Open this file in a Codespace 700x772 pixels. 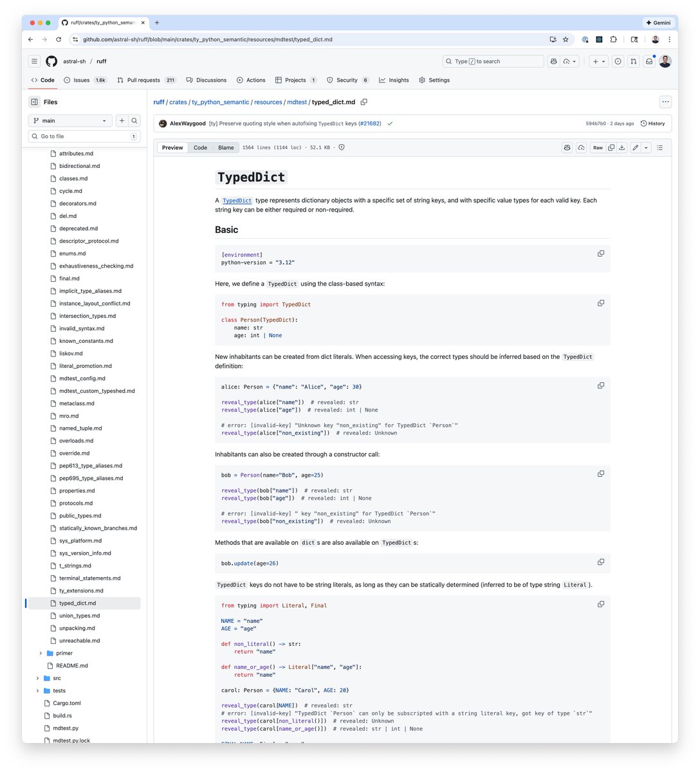point(581,147)
